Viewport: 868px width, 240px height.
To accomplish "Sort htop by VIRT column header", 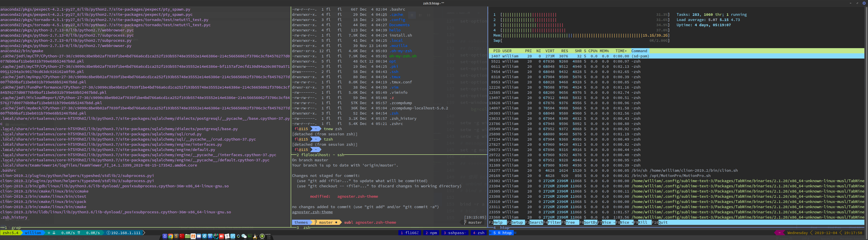I will pyautogui.click(x=550, y=51).
